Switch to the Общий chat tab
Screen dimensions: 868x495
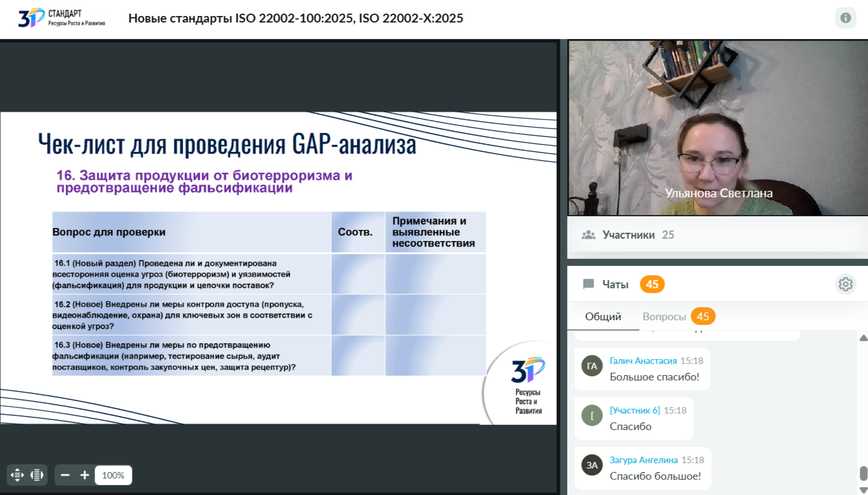[x=603, y=317]
